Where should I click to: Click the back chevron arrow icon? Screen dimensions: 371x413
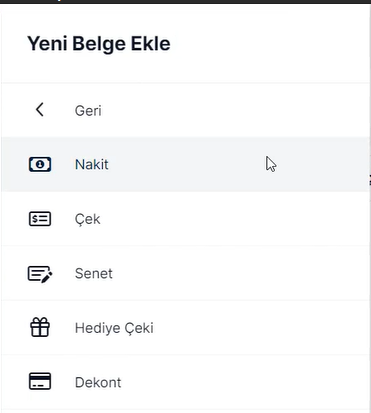coord(40,110)
